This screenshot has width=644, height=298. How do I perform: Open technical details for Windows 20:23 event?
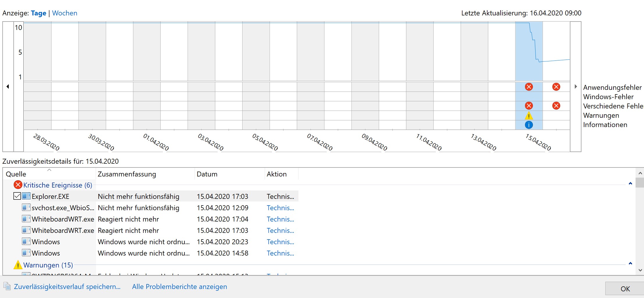pos(280,242)
